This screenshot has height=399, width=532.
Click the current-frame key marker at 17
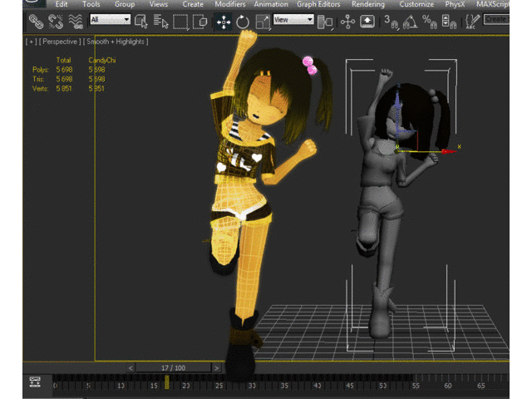pyautogui.click(x=166, y=382)
